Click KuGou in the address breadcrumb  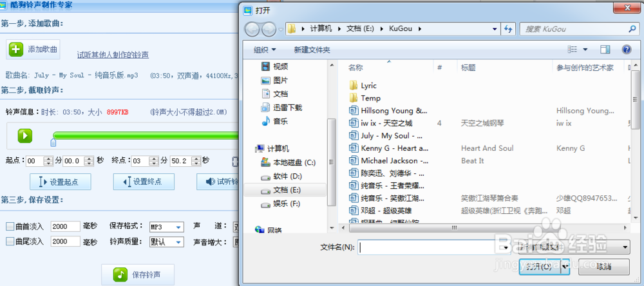click(x=400, y=29)
